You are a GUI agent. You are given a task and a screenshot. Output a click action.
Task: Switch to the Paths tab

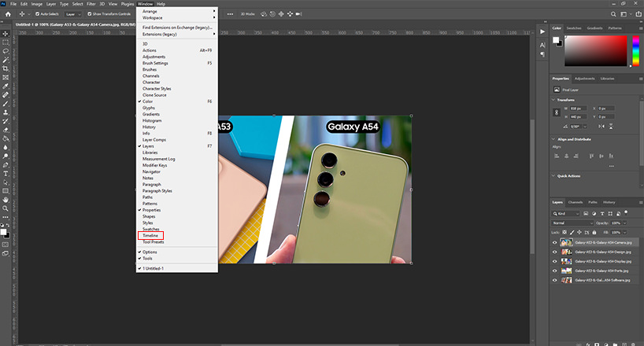click(x=593, y=202)
